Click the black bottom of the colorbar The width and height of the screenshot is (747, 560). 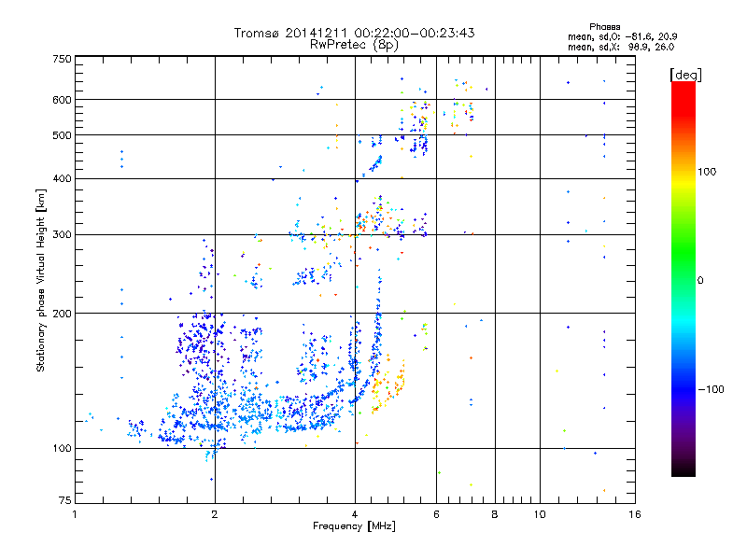684,469
